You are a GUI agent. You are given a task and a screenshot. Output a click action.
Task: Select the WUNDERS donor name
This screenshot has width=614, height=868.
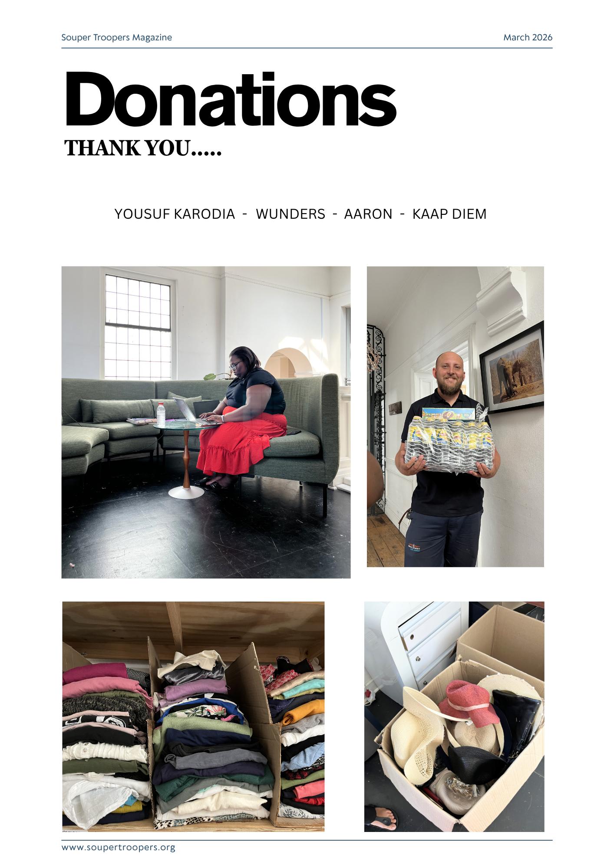pos(290,214)
